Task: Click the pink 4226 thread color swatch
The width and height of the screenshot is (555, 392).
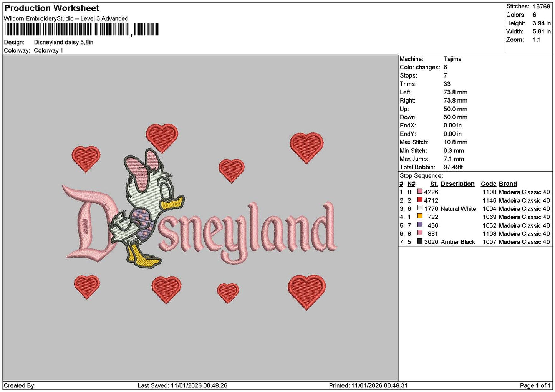Action: (x=420, y=192)
